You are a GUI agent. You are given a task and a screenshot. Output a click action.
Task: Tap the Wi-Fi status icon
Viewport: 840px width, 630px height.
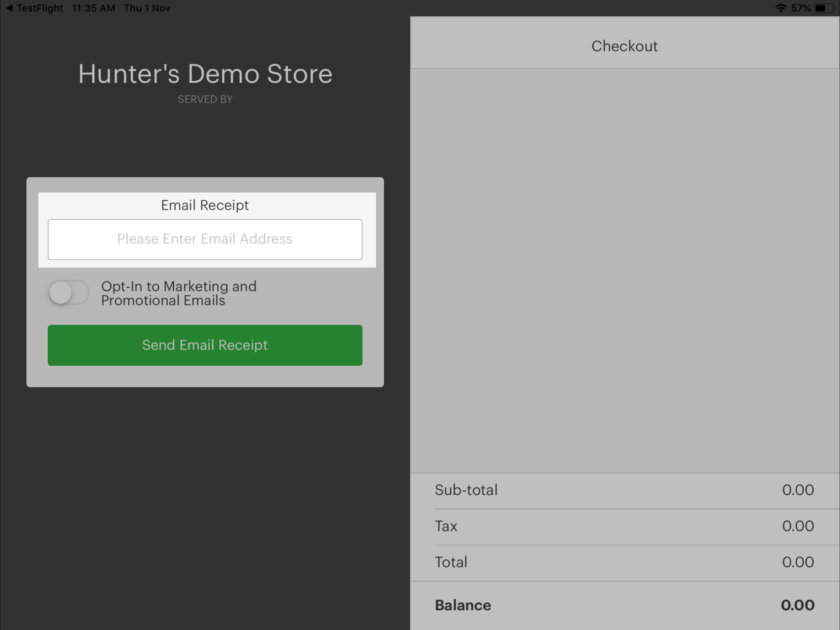781,8
